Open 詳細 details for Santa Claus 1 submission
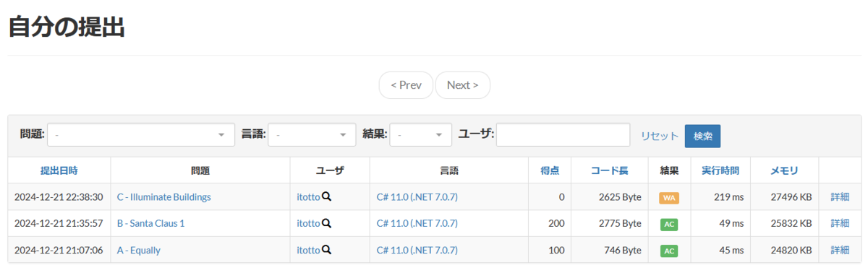Screen dimensions: 868x273 point(840,223)
